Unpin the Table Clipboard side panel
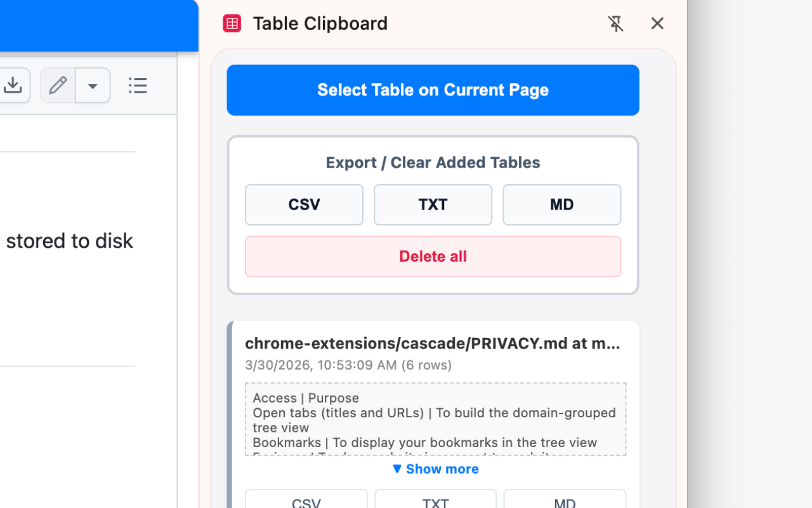 tap(615, 23)
